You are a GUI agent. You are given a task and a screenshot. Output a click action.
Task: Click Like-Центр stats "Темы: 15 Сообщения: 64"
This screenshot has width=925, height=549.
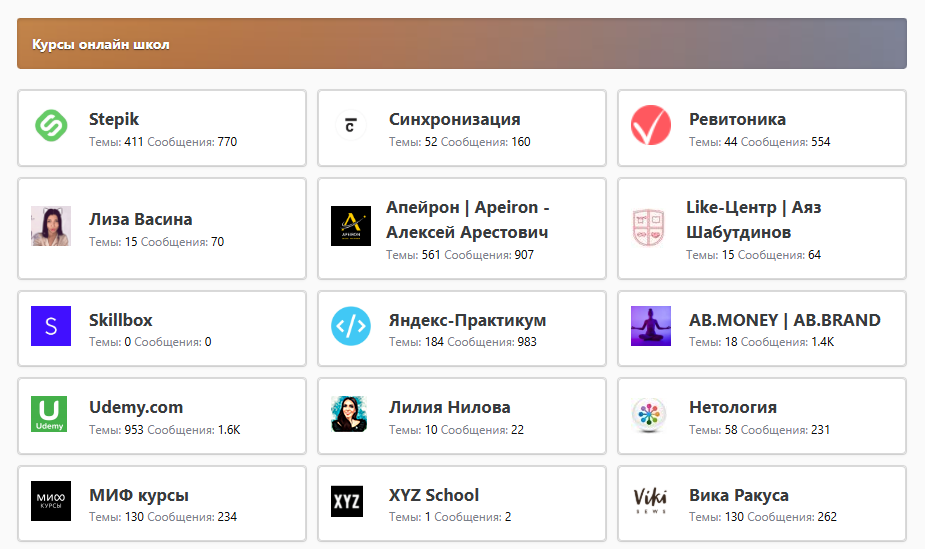pos(753,255)
